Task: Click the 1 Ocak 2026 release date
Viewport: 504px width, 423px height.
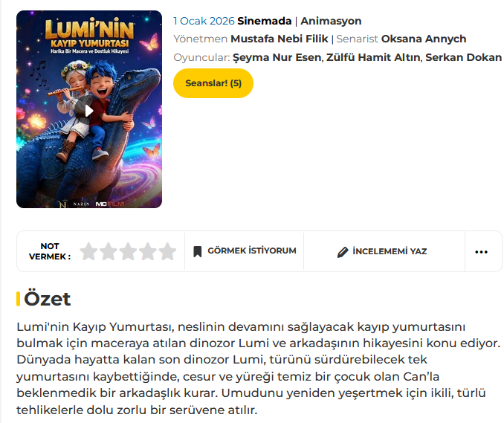Action: click(x=203, y=21)
